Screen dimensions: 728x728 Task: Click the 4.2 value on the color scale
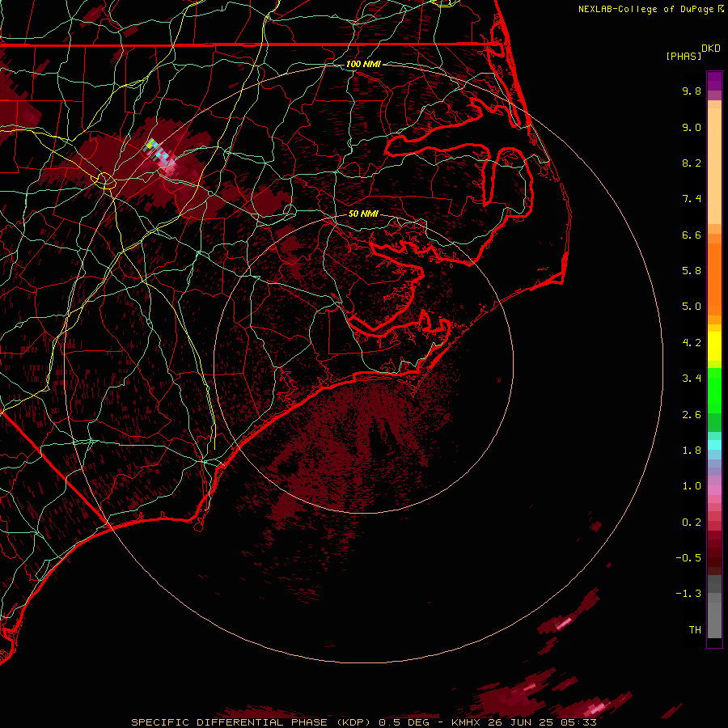(x=692, y=343)
